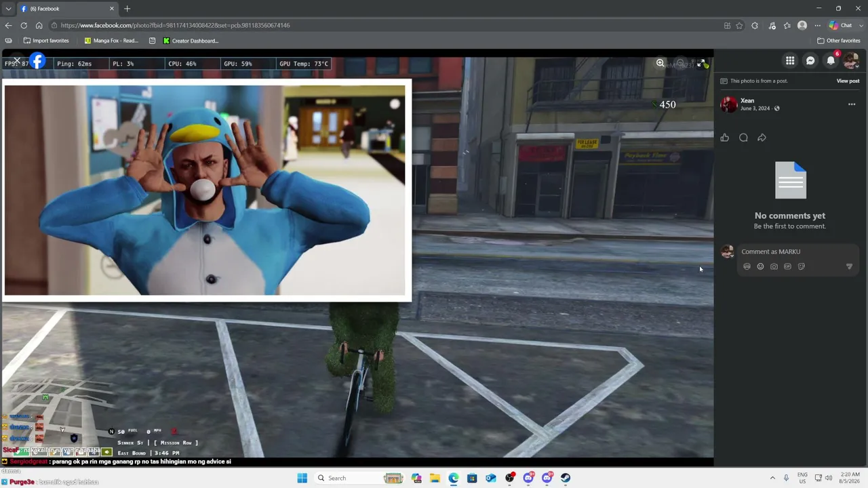Viewport: 868px width, 488px height.
Task: Open Microsoft Store from the taskbar
Action: coord(472,478)
